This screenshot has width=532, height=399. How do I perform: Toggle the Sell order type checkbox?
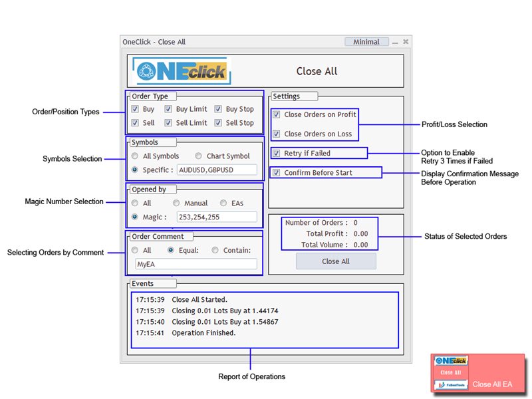click(135, 123)
